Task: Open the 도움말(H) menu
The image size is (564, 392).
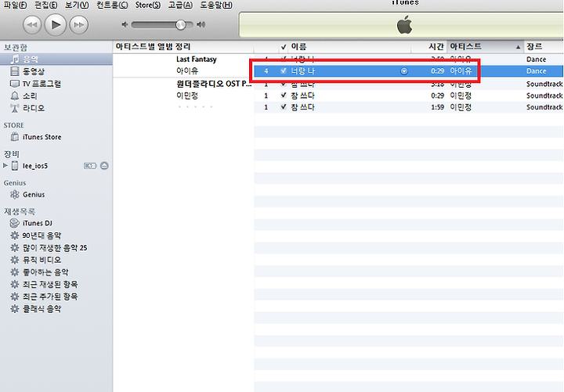Action: [x=216, y=5]
